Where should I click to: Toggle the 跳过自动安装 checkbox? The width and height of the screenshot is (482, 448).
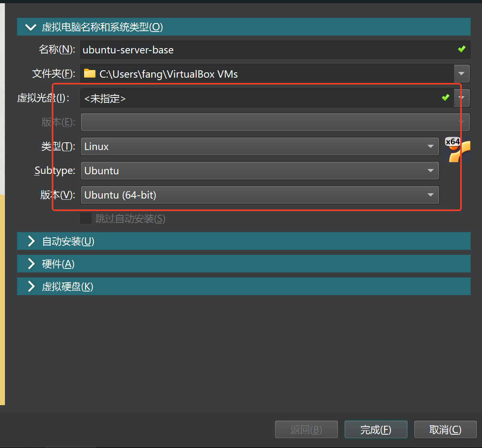(x=86, y=218)
